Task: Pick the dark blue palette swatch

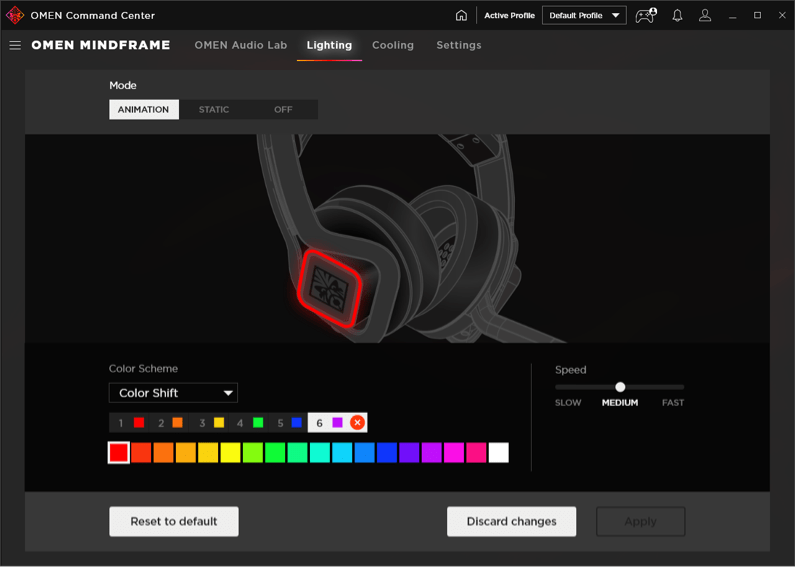Action: [387, 452]
